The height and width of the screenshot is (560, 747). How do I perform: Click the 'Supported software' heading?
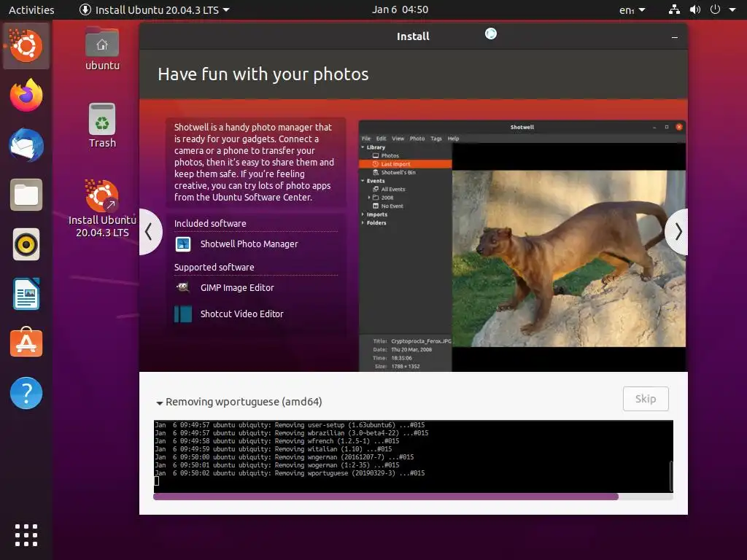click(214, 267)
